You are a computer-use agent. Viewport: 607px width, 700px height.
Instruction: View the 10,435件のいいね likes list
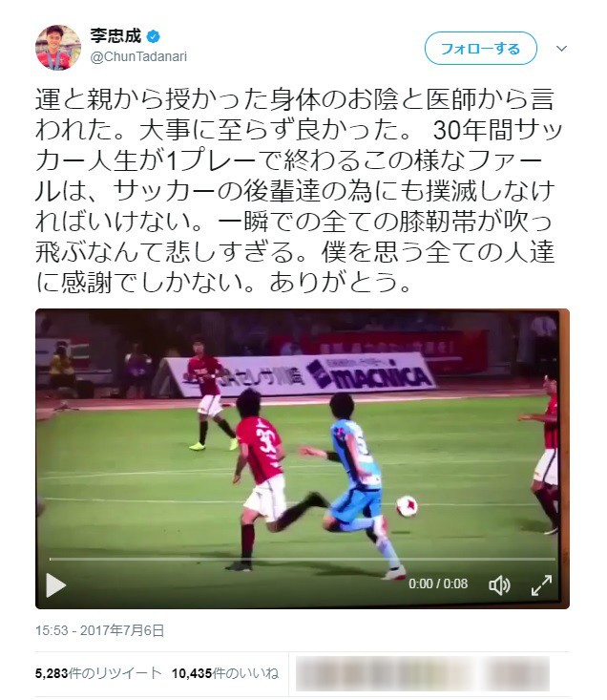(225, 672)
